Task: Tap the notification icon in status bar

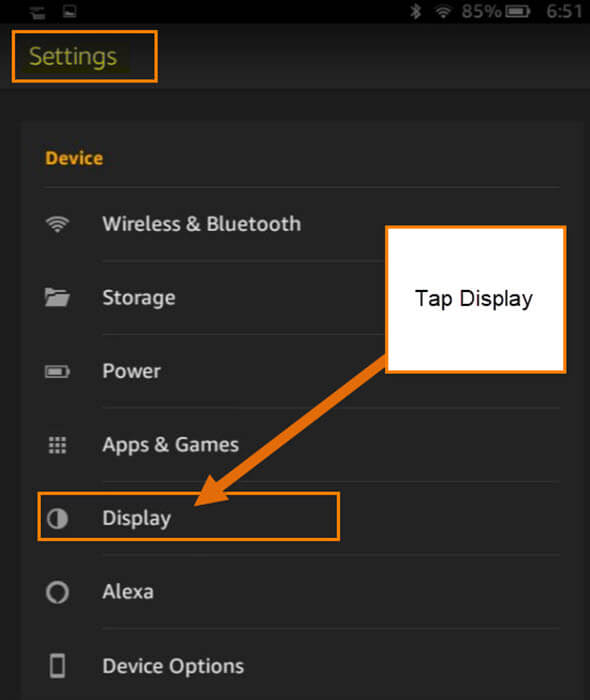Action: 38,13
